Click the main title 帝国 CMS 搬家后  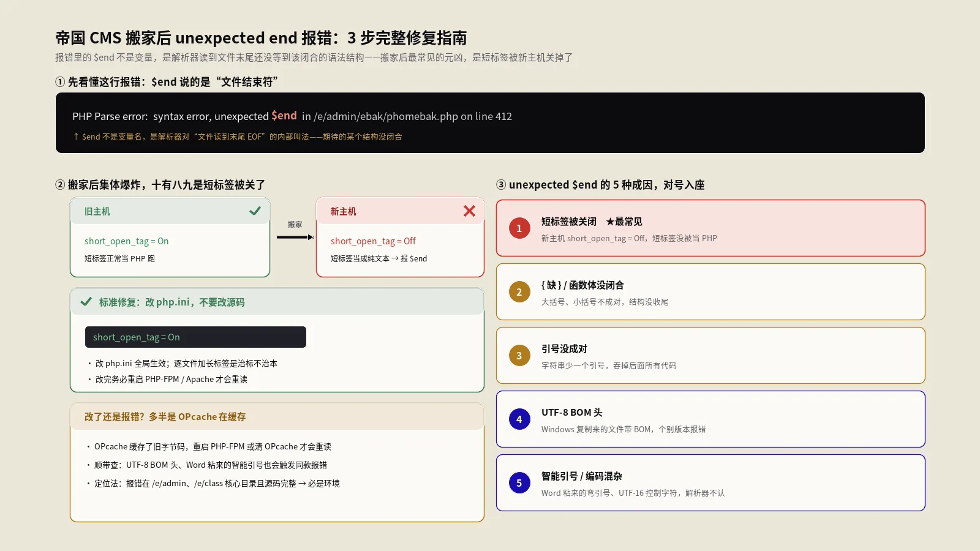click(261, 38)
